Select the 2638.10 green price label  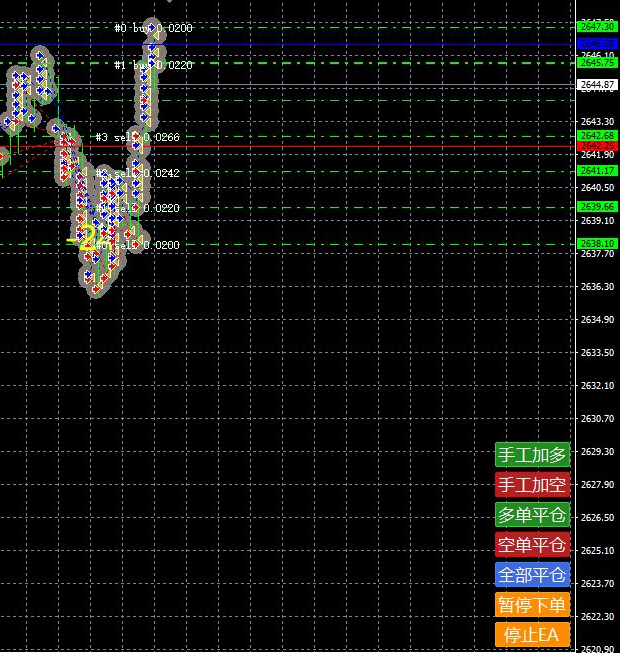(x=597, y=243)
